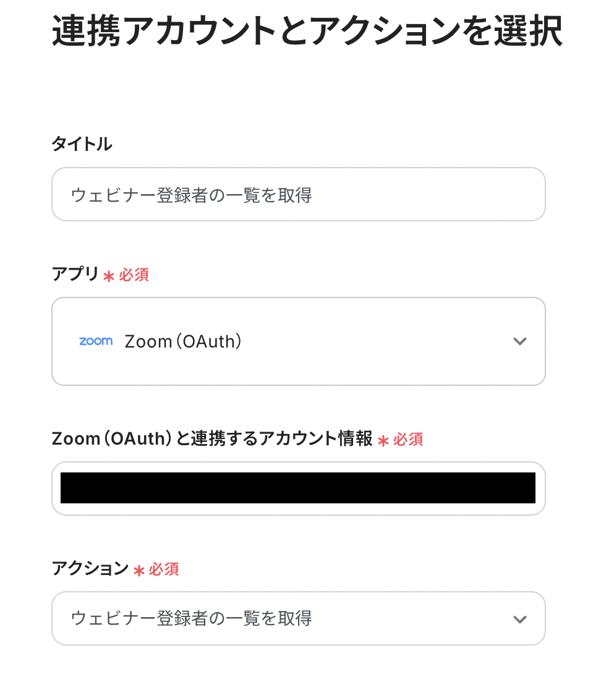Click the blacked-out account value bar
Viewport: 614px width, 700px height.
coord(298,488)
